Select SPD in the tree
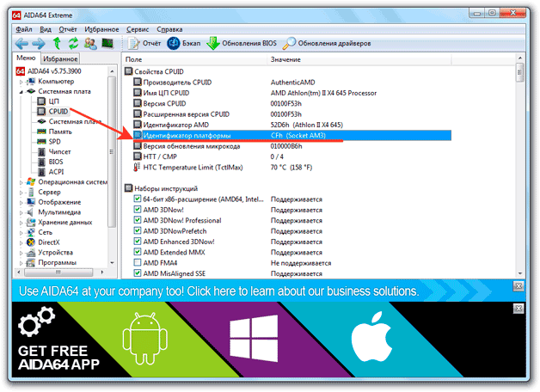This screenshot has height=392, width=540. click(x=49, y=142)
